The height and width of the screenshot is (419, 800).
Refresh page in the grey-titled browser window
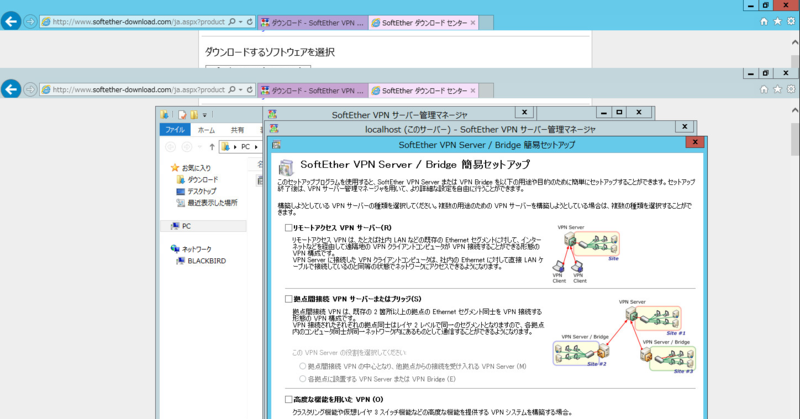click(x=249, y=90)
